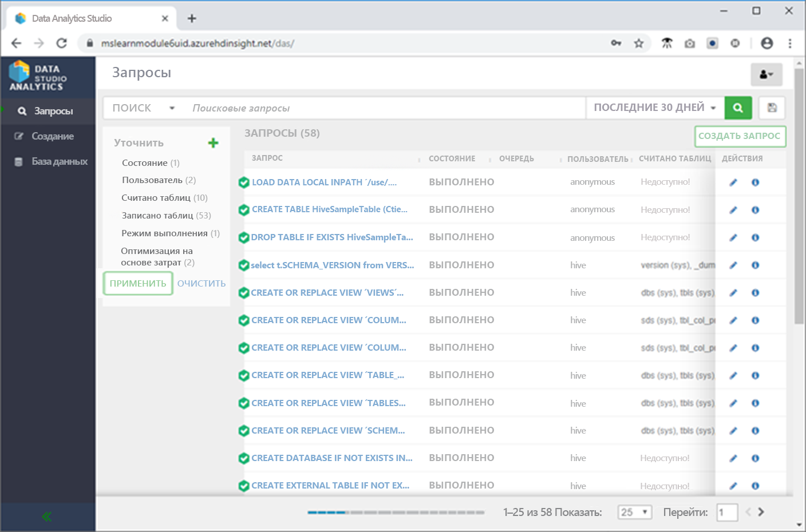Collapse the sidebar using the double chevron

(45, 515)
